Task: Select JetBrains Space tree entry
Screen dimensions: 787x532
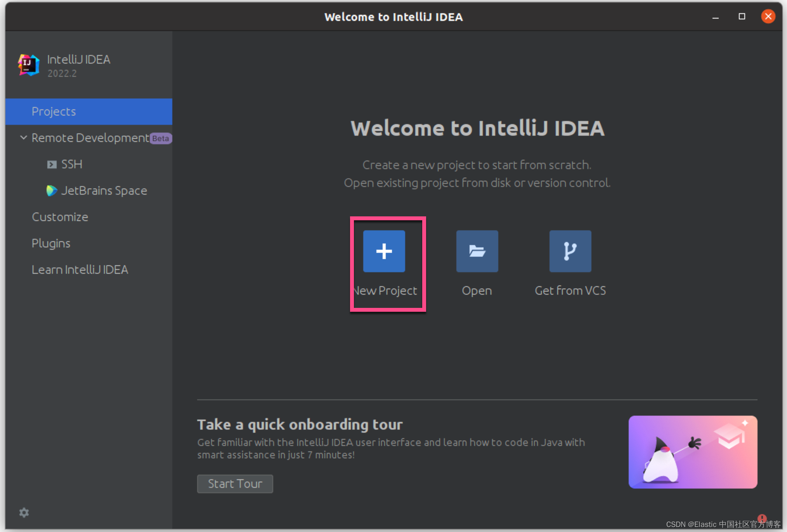Action: (x=104, y=191)
